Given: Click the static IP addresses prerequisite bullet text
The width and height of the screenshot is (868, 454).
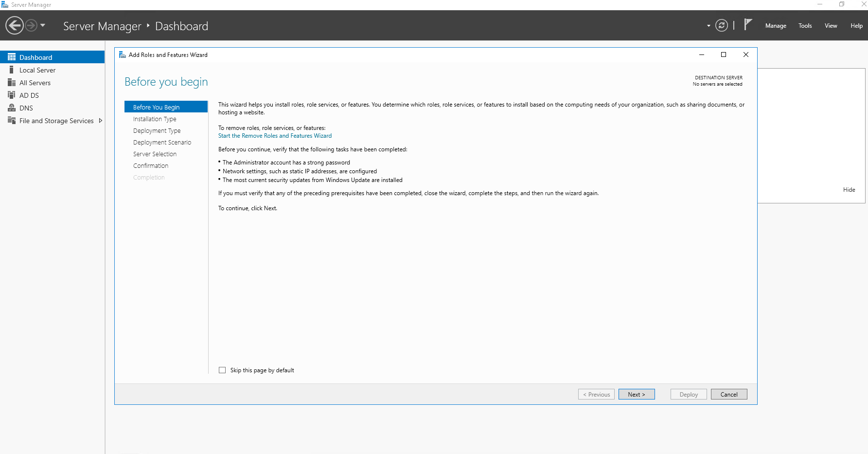Looking at the screenshot, I should point(300,171).
